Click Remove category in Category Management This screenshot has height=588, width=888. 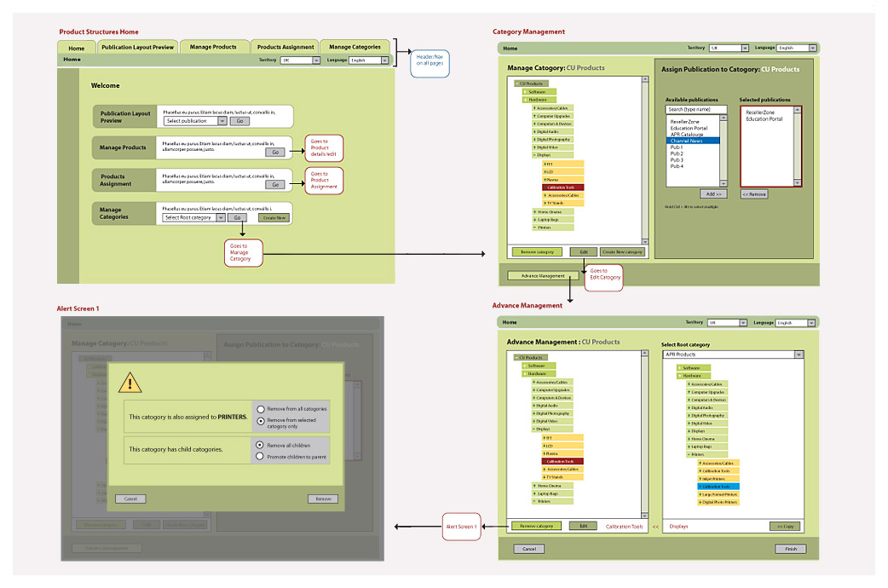537,251
